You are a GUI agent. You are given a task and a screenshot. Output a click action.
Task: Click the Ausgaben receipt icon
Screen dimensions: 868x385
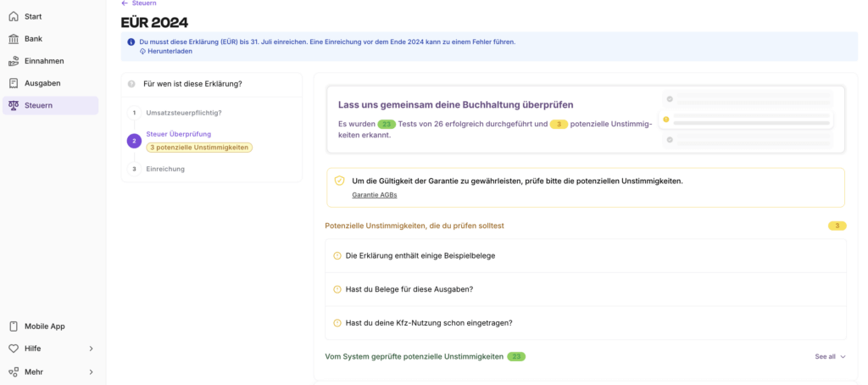[x=14, y=83]
